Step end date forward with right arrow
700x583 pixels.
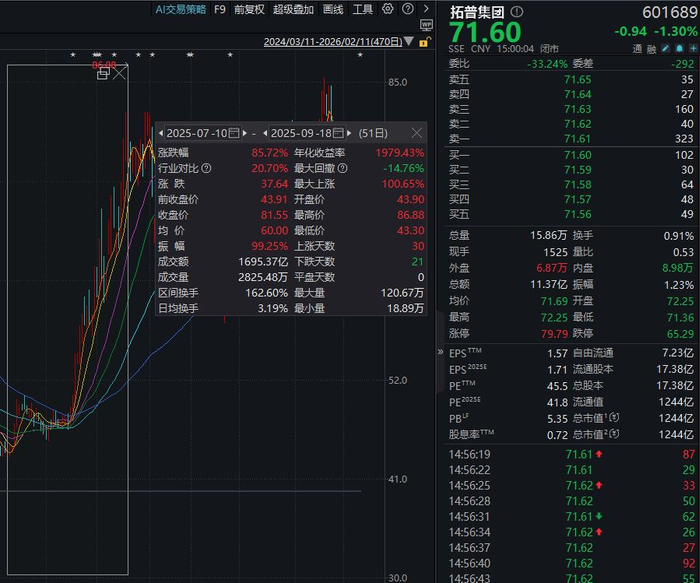(x=349, y=133)
